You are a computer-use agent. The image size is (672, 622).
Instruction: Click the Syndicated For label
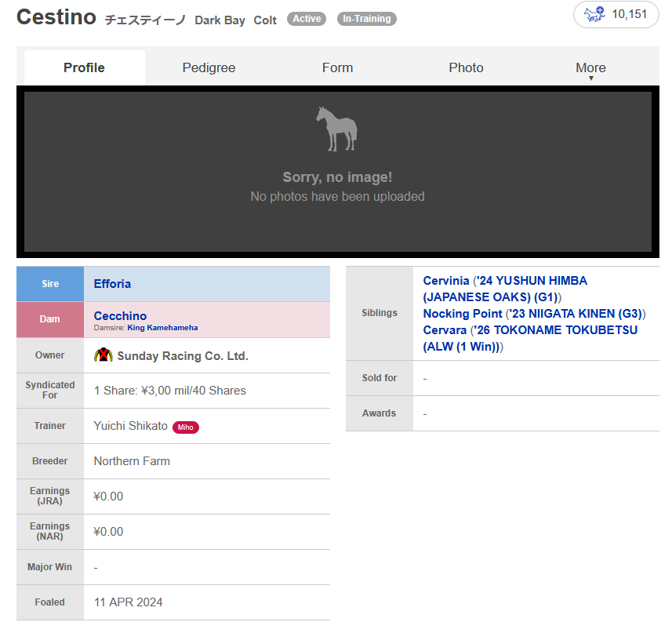click(49, 390)
